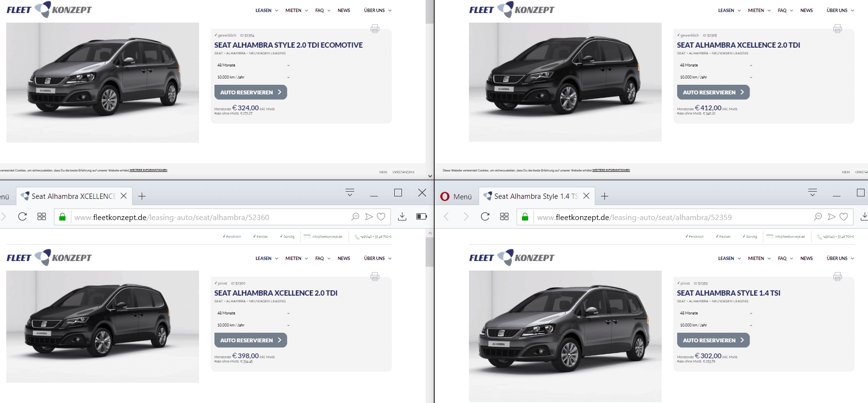Click scrollbar down arrow in ID 52364 window
The width and height of the screenshot is (868, 403).
coord(430,176)
